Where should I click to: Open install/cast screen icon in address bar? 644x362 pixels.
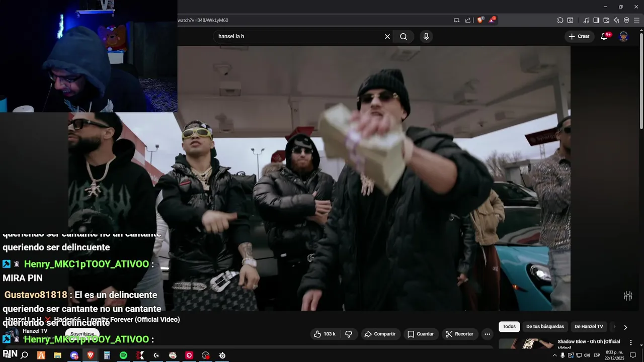[x=456, y=20]
